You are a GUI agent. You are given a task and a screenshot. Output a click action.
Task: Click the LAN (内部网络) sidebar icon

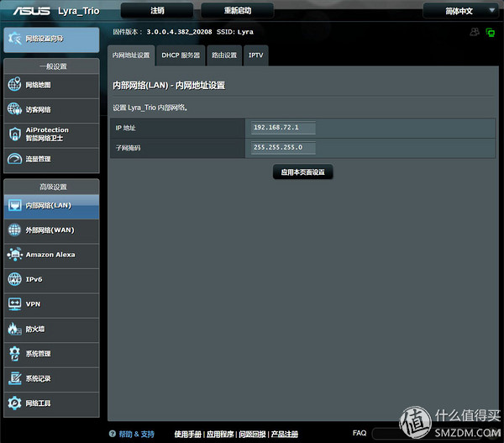pos(14,205)
